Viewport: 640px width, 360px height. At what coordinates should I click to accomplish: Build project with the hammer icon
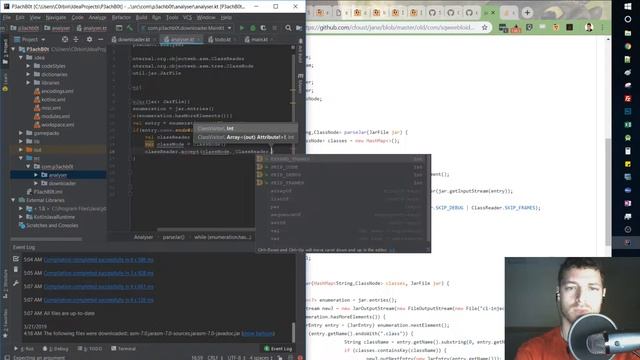pos(130,28)
